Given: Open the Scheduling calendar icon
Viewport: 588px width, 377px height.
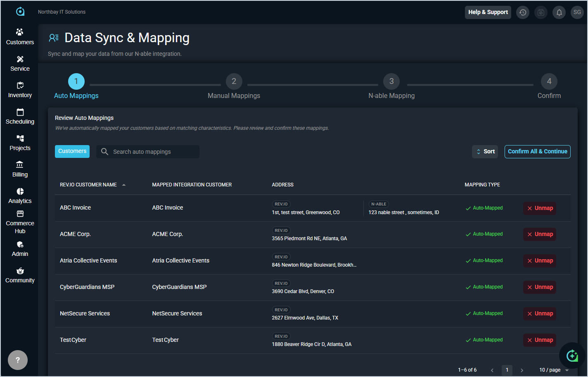Looking at the screenshot, I should 20,112.
